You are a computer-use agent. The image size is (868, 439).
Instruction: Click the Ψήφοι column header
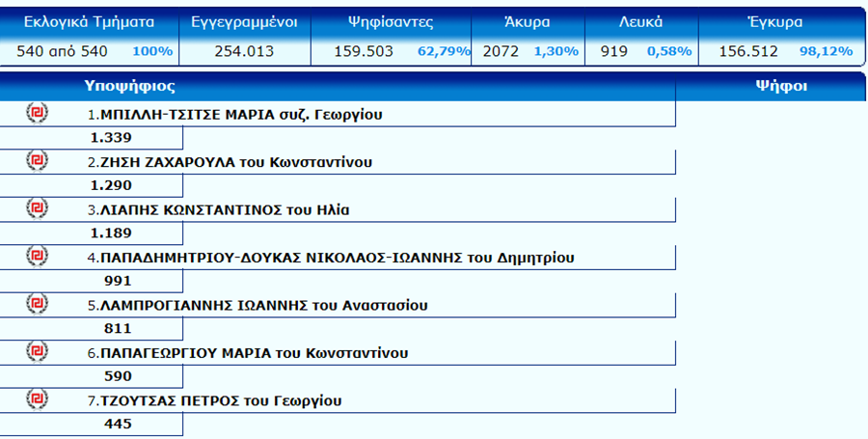[781, 87]
